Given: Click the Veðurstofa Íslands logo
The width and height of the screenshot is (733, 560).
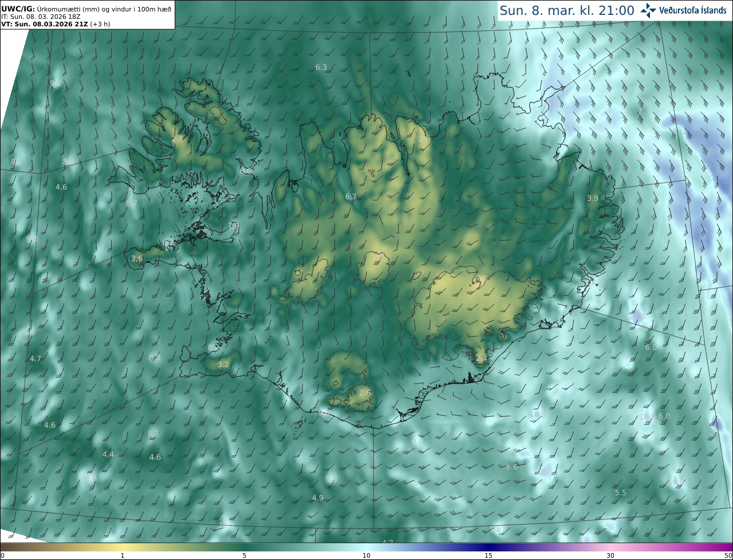Looking at the screenshot, I should coord(683,10).
